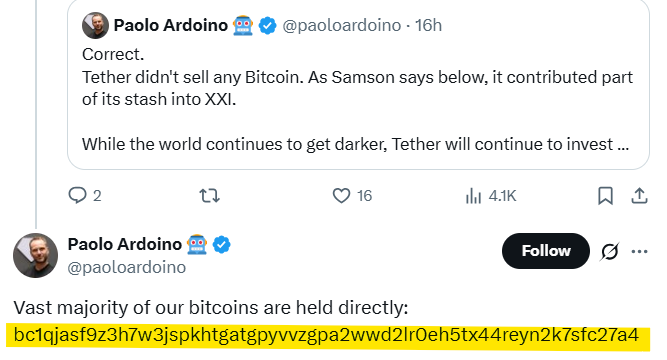Follow Paolo Ardoino with the Follow button
The width and height of the screenshot is (667, 360).
[x=546, y=251]
